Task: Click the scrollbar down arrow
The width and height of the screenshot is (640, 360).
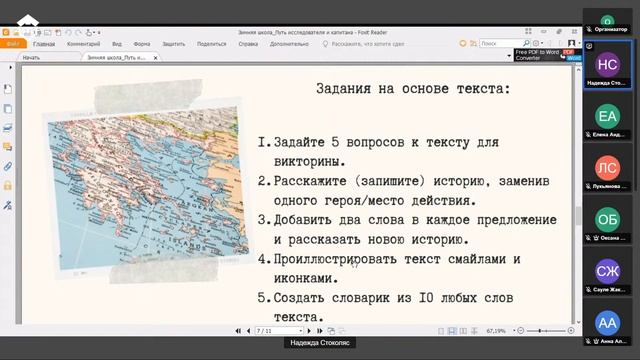Action: pyautogui.click(x=578, y=322)
